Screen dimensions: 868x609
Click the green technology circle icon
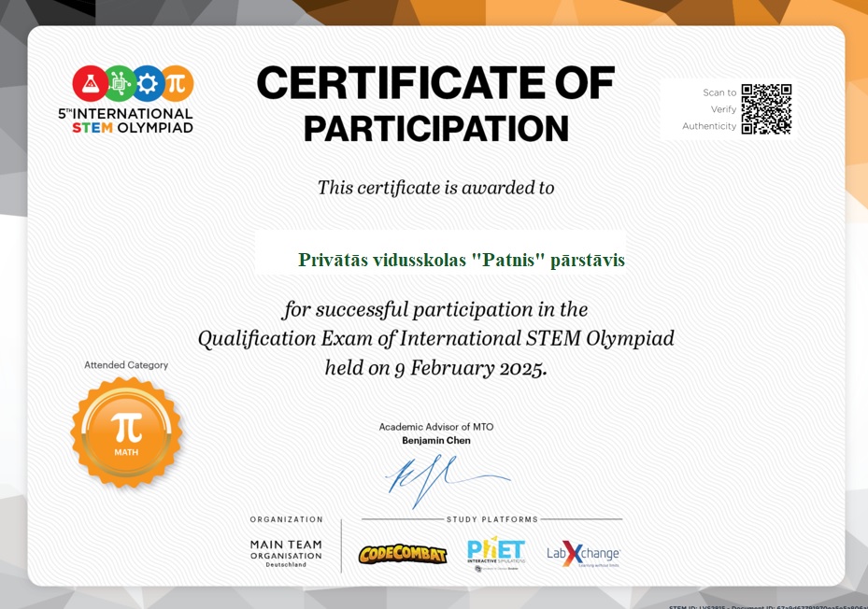pyautogui.click(x=119, y=84)
